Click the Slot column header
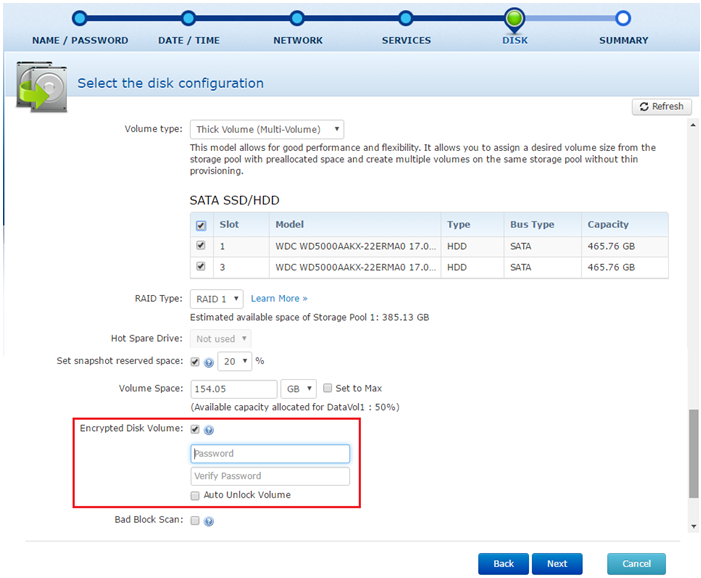701x578 pixels. click(x=241, y=224)
